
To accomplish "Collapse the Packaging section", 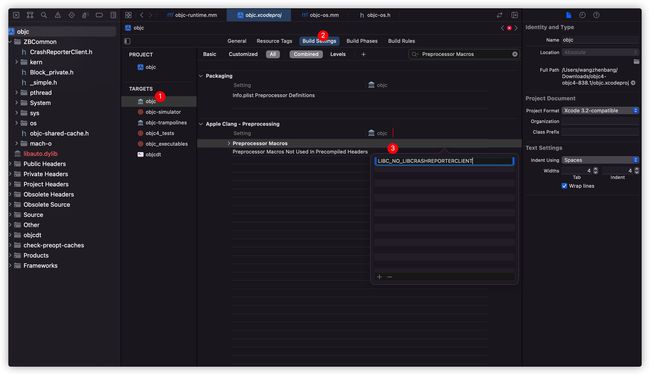I will coord(201,76).
